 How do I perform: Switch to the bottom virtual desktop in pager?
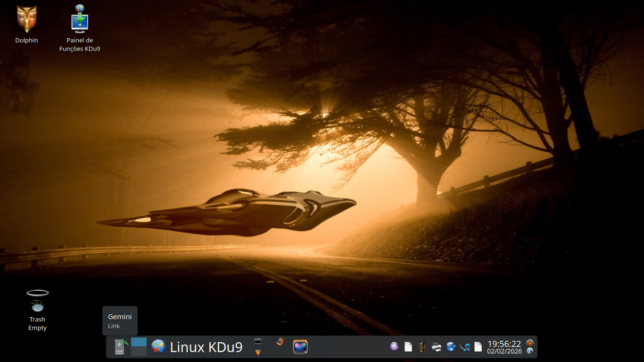click(x=139, y=352)
